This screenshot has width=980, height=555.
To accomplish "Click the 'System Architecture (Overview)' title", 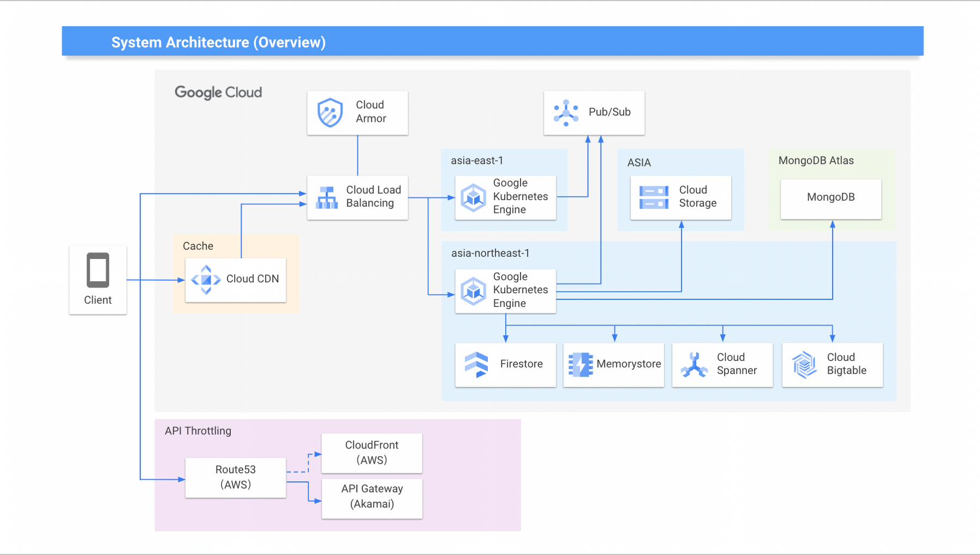I will (219, 42).
